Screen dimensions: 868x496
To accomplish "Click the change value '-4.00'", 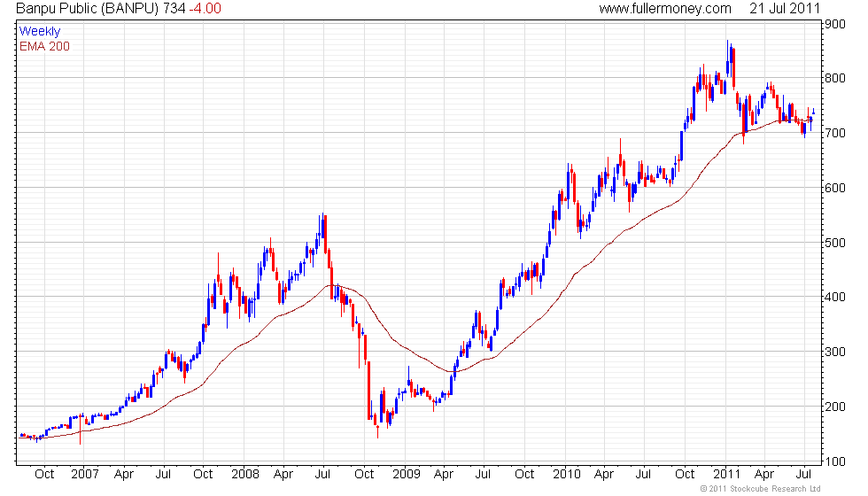I will 205,8.
